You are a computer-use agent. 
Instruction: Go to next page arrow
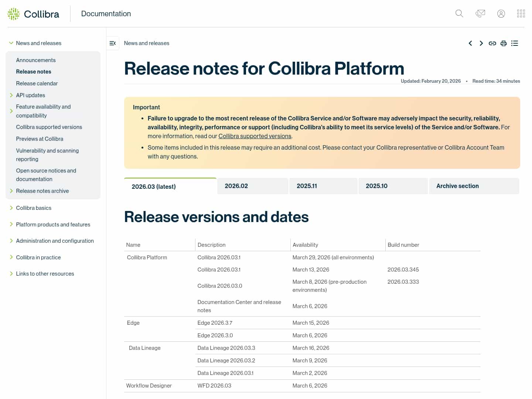pos(481,43)
